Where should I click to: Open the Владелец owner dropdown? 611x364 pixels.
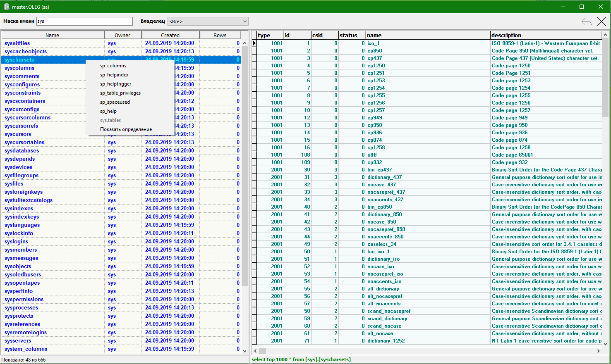tap(208, 21)
